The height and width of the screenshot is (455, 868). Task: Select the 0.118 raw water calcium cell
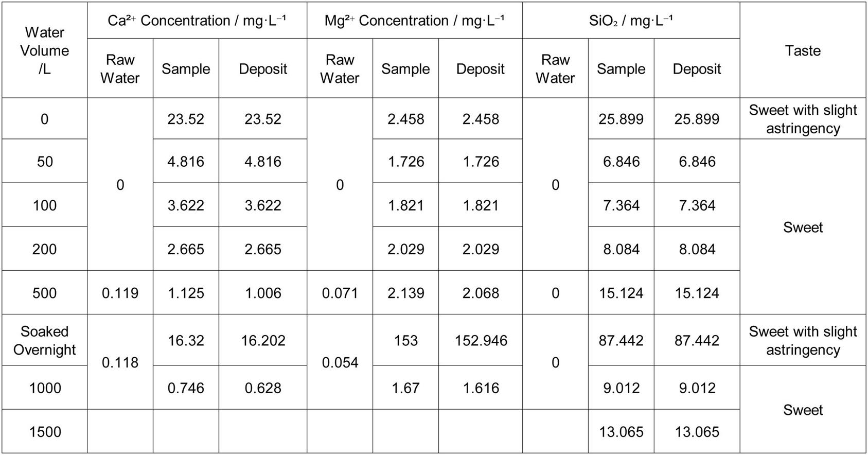click(x=120, y=362)
